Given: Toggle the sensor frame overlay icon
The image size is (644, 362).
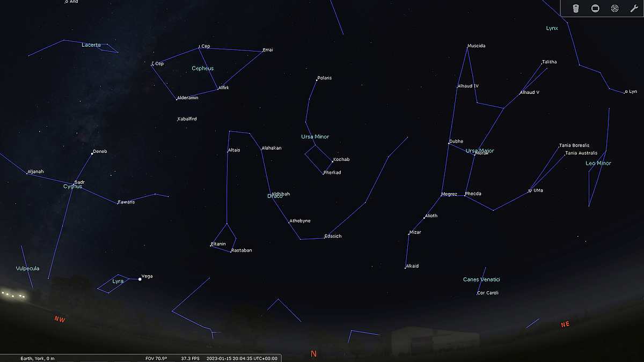Looking at the screenshot, I should (x=595, y=9).
